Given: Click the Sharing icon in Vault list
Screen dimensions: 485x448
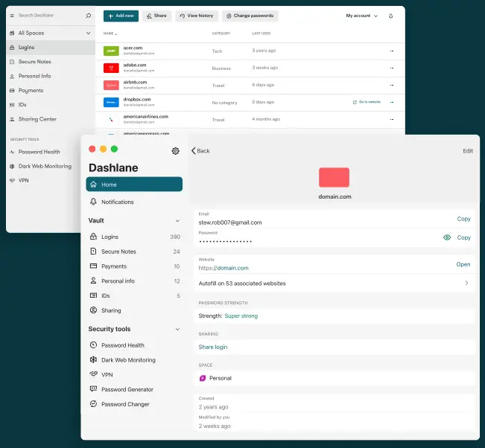Looking at the screenshot, I should (x=93, y=310).
